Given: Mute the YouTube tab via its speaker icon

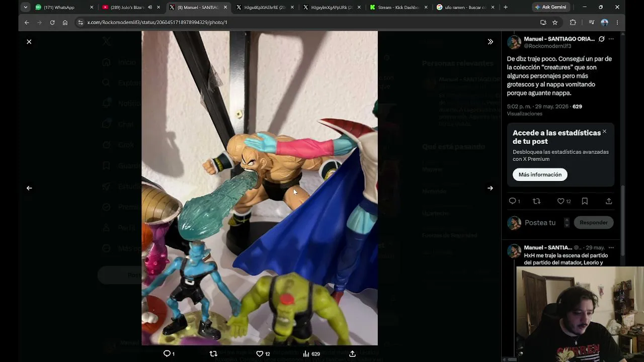Looking at the screenshot, I should (x=150, y=8).
